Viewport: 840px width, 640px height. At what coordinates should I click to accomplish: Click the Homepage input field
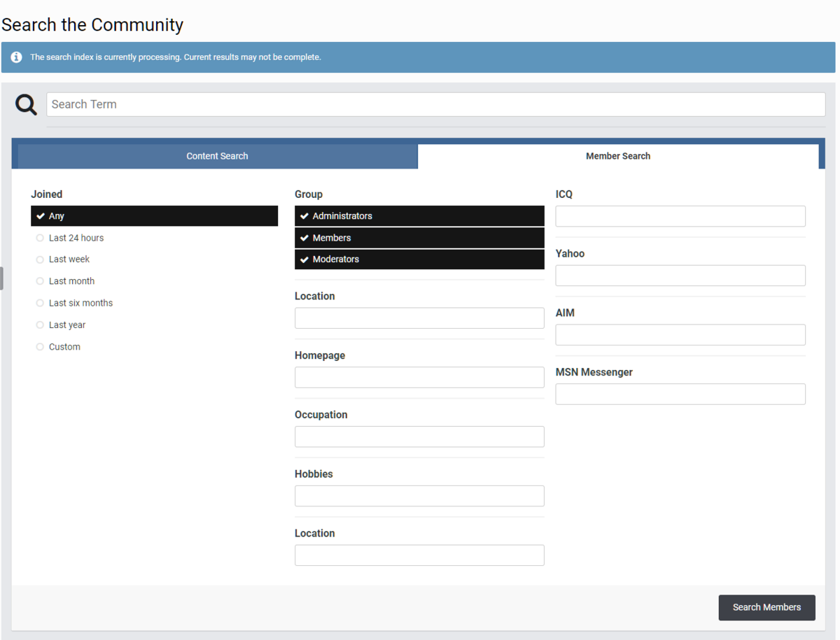(419, 377)
